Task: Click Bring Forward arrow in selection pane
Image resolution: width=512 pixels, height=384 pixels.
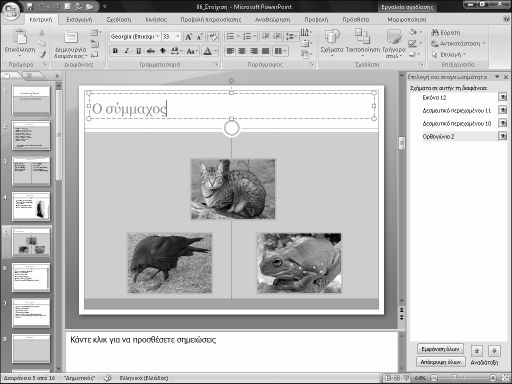Action: pyautogui.click(x=477, y=351)
